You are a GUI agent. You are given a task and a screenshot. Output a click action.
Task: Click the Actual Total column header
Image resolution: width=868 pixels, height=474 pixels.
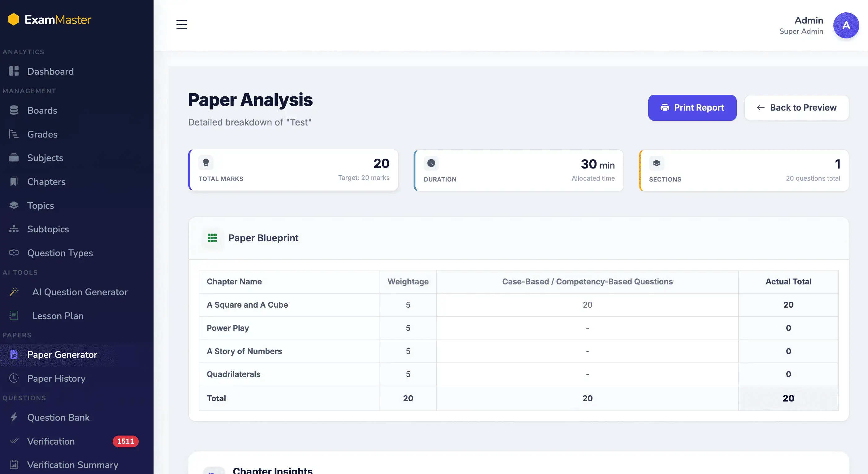tap(788, 282)
